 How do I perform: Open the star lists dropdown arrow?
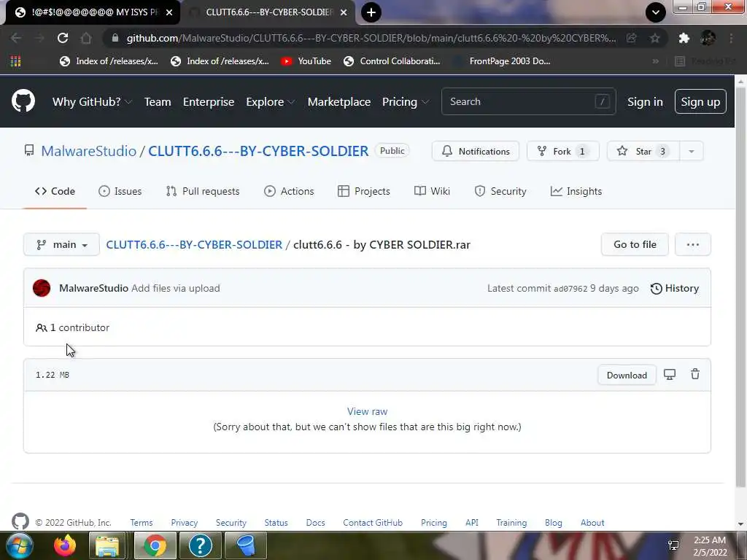[692, 151]
